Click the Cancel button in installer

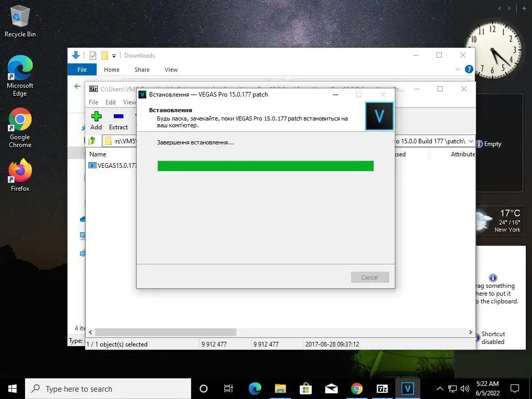[x=370, y=277]
